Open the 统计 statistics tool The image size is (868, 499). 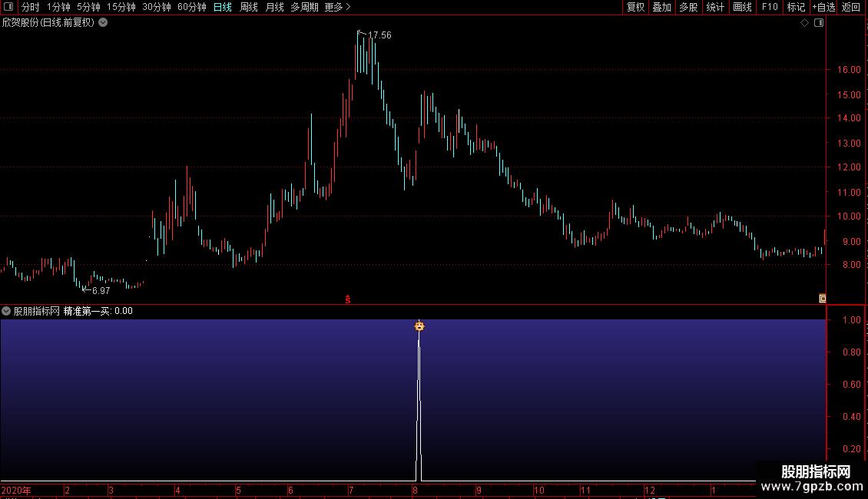[715, 7]
